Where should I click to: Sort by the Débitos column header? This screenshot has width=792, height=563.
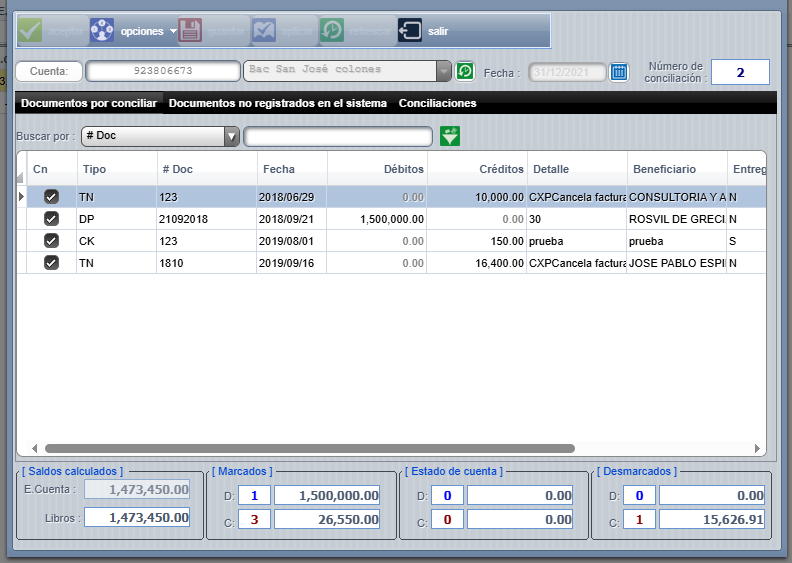377,169
